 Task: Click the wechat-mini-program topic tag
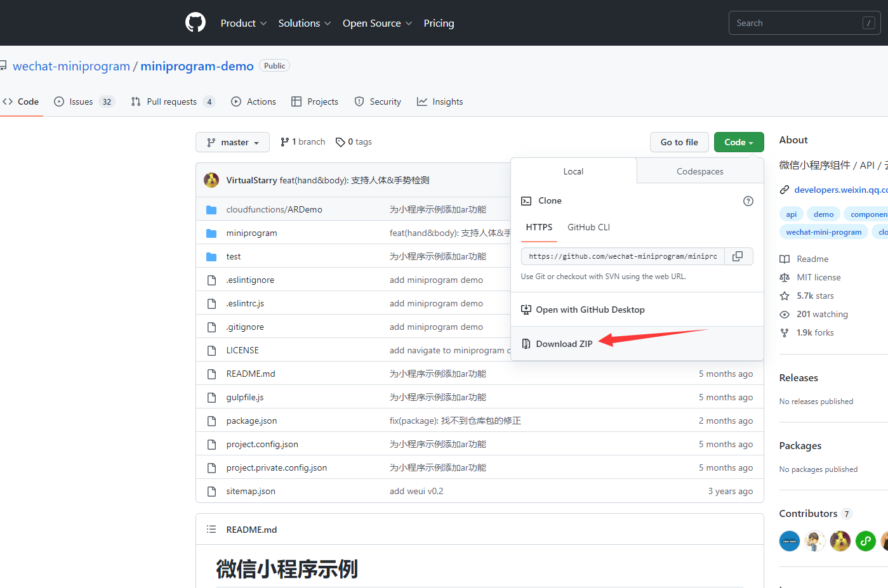[x=824, y=232]
